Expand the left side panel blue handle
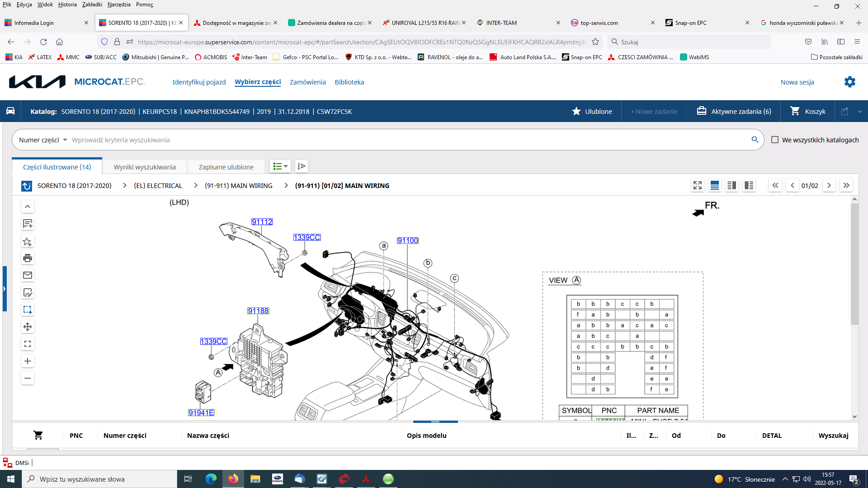 5,289
